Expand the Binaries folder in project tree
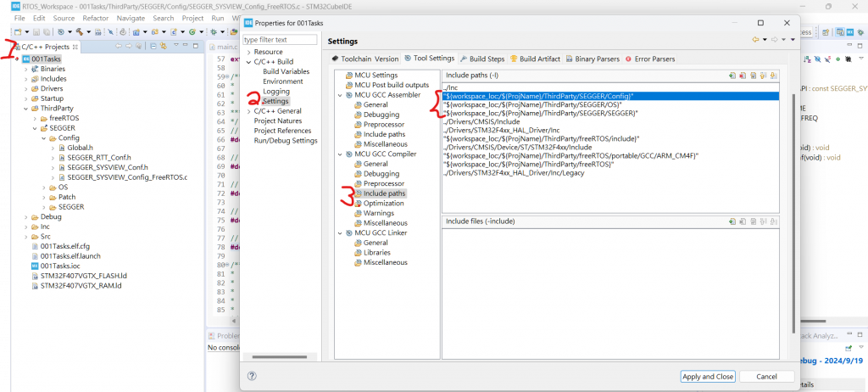 coord(25,70)
